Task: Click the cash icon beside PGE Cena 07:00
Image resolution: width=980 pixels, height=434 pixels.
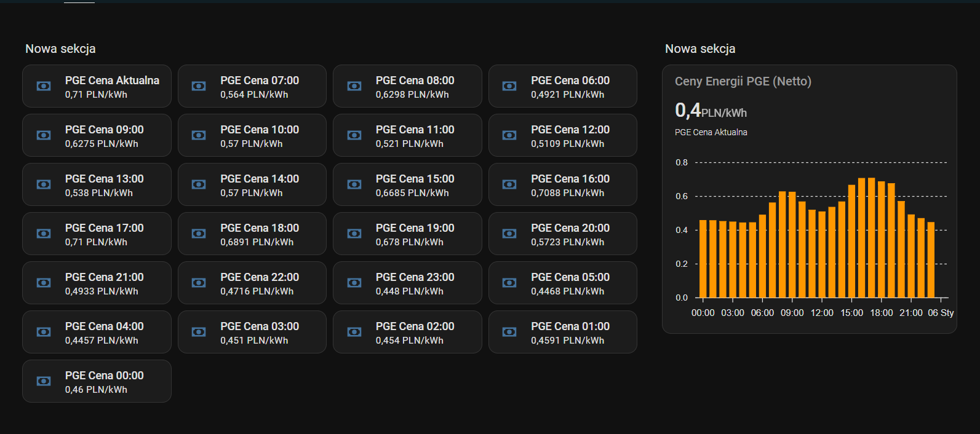Action: 199,86
